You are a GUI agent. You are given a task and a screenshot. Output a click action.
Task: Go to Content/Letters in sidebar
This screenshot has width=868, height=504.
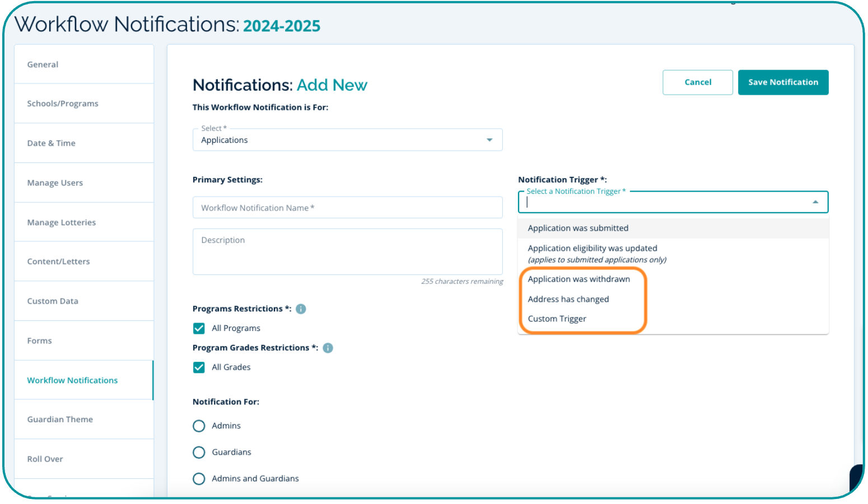coord(58,262)
